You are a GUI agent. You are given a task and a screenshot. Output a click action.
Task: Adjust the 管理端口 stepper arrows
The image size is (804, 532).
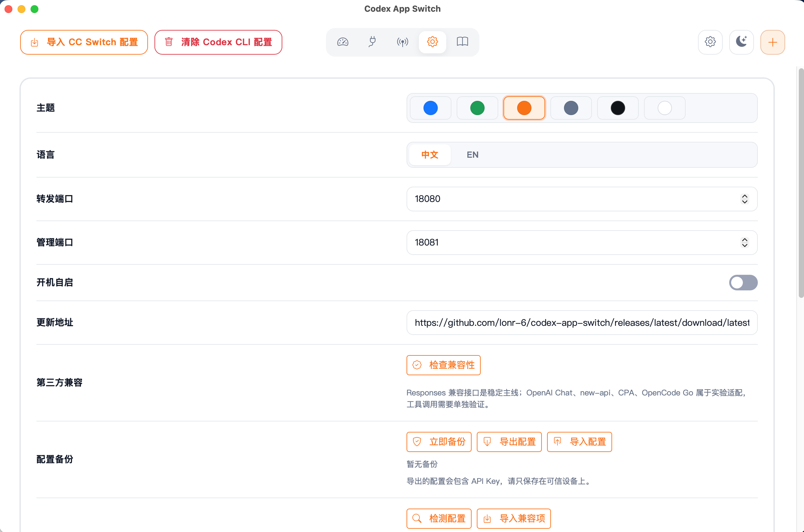(x=744, y=243)
